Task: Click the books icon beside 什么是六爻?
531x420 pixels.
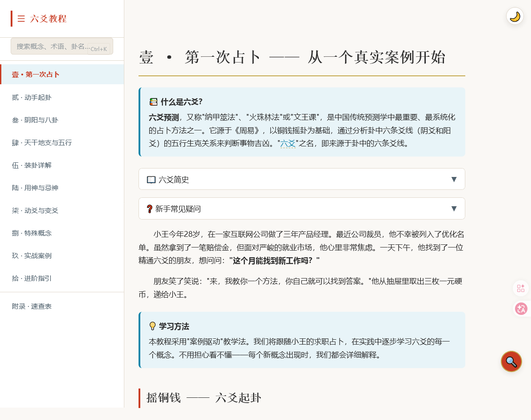Action: 154,102
